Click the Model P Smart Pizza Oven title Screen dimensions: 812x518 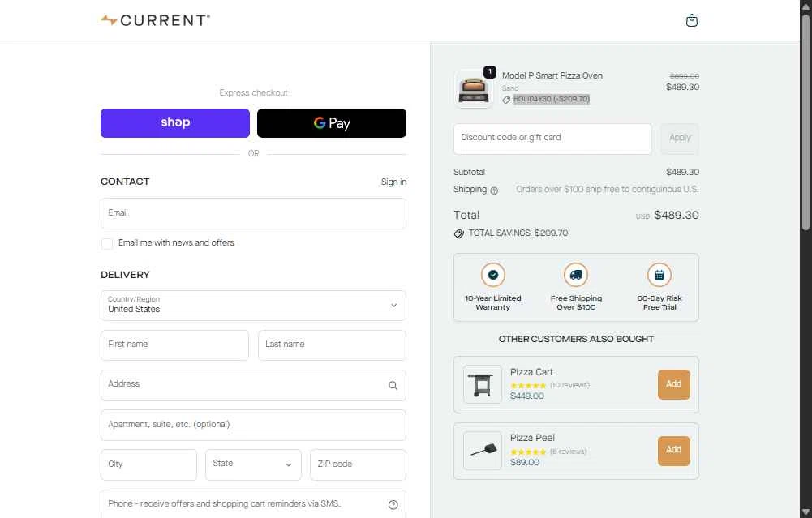tap(552, 75)
